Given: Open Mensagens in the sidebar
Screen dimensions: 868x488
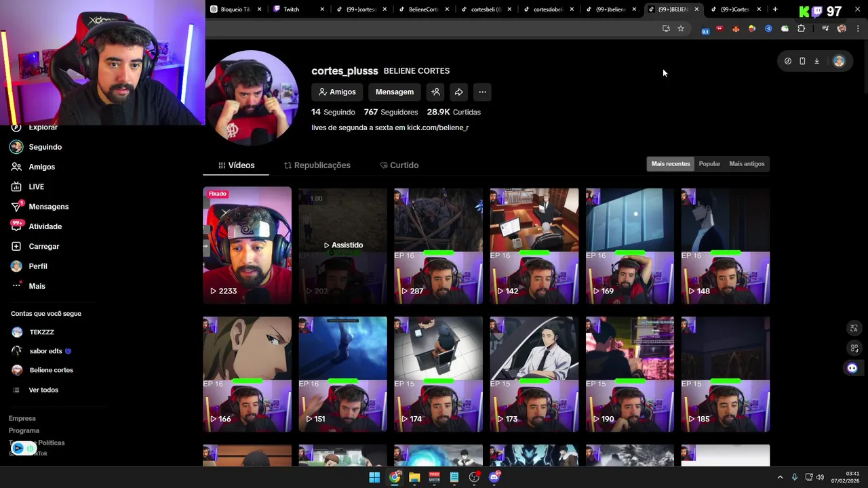Looking at the screenshot, I should pos(48,207).
